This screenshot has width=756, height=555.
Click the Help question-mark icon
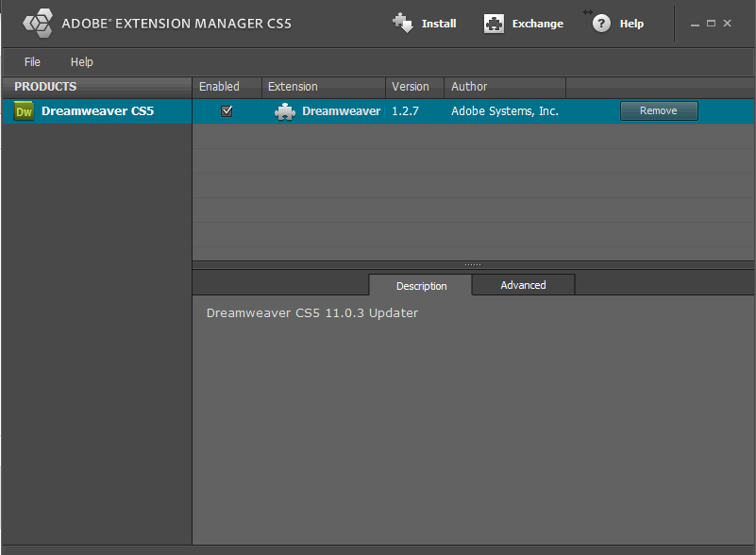coord(601,24)
